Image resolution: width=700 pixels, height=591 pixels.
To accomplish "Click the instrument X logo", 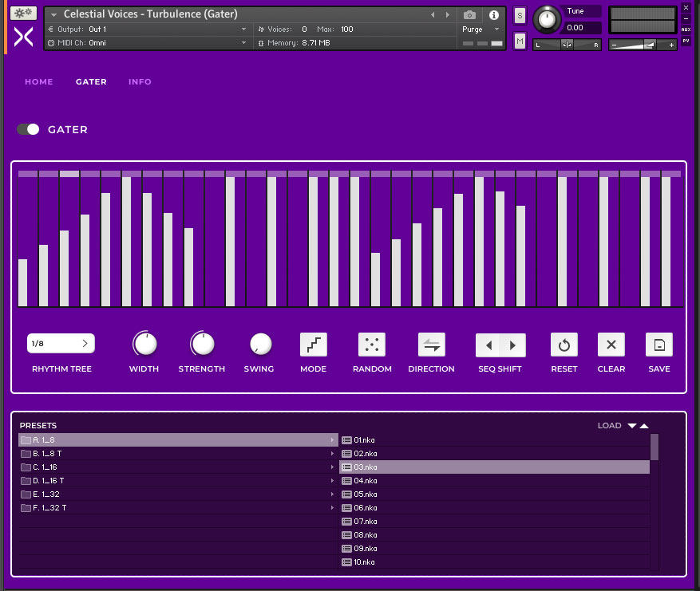I will click(x=23, y=37).
